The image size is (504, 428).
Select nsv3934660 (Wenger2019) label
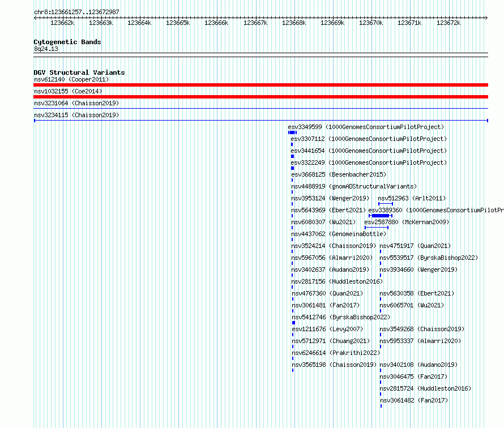tap(418, 269)
